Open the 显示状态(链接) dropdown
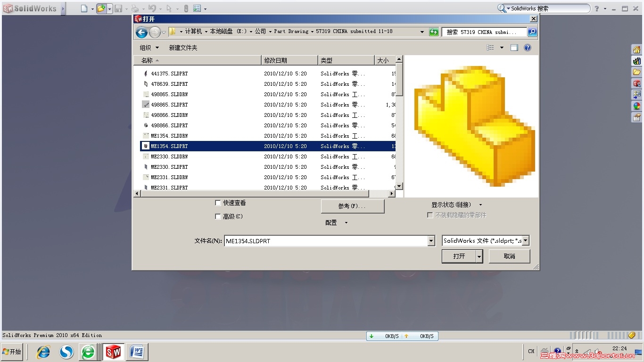This screenshot has width=644, height=362. [x=457, y=205]
